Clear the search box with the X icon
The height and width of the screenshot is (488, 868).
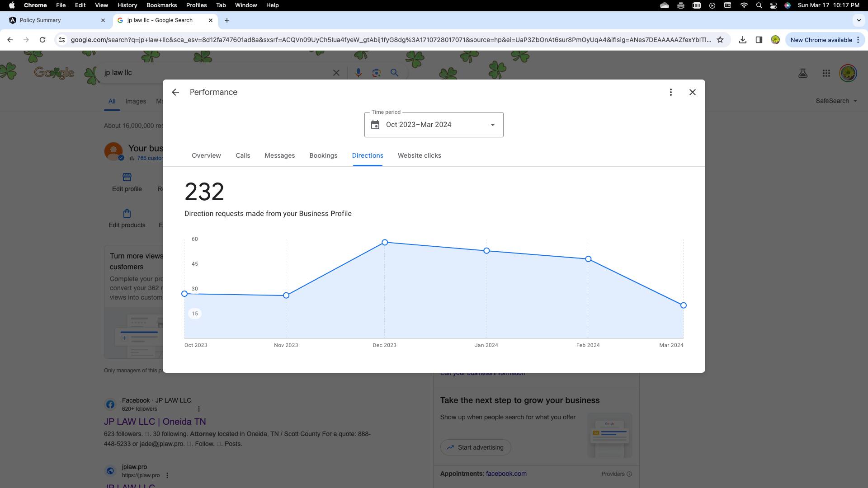pyautogui.click(x=336, y=73)
